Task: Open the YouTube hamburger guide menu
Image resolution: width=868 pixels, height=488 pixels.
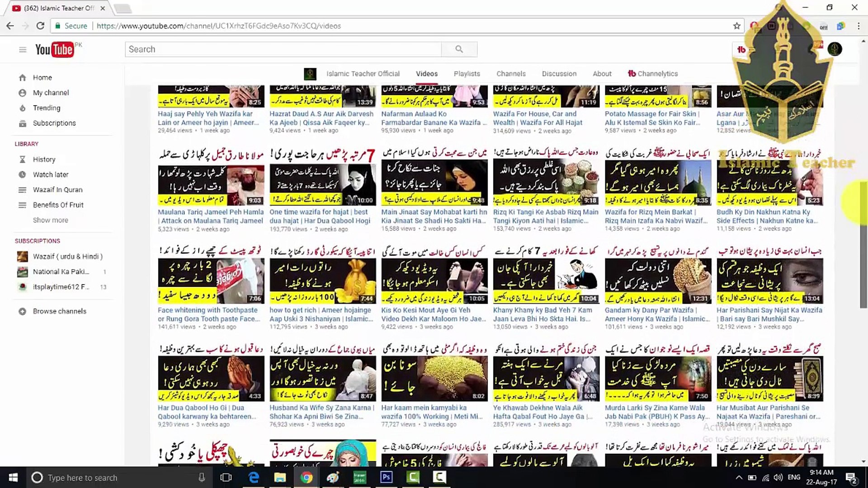Action: pos(23,50)
